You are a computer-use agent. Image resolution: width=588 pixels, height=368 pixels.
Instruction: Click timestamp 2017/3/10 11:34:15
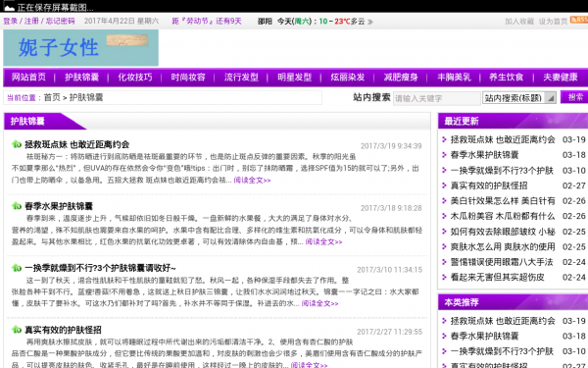[389, 270]
